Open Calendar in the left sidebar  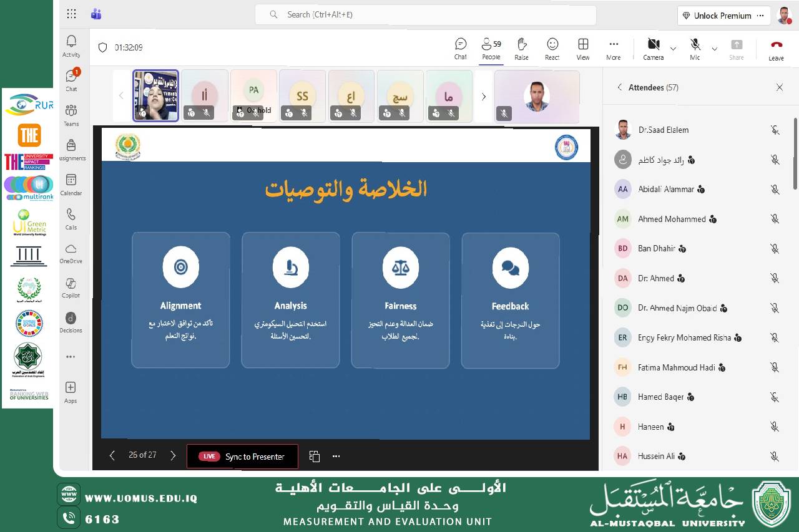click(x=71, y=184)
